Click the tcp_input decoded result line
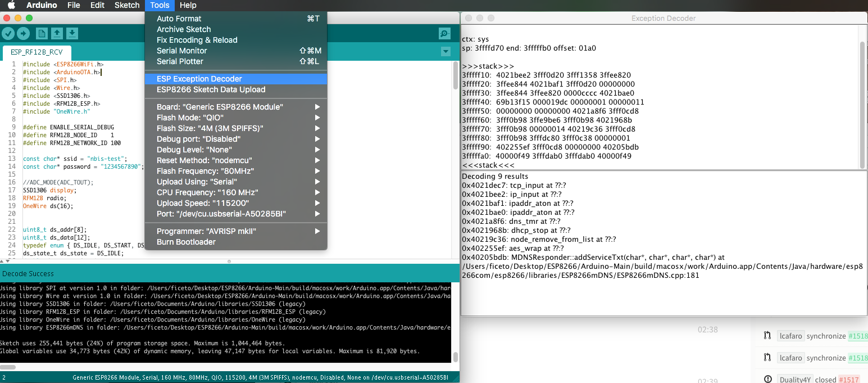Screen dimensions: 868x383 tap(513, 185)
